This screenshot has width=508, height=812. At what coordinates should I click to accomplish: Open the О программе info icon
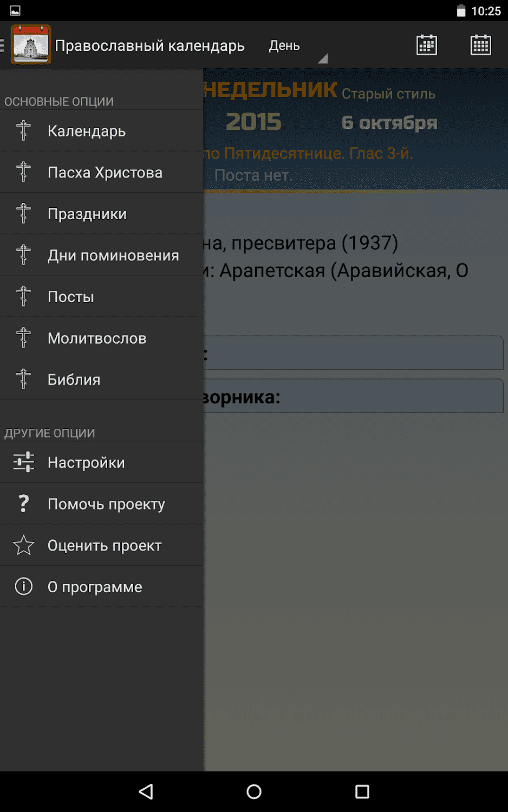click(x=23, y=586)
